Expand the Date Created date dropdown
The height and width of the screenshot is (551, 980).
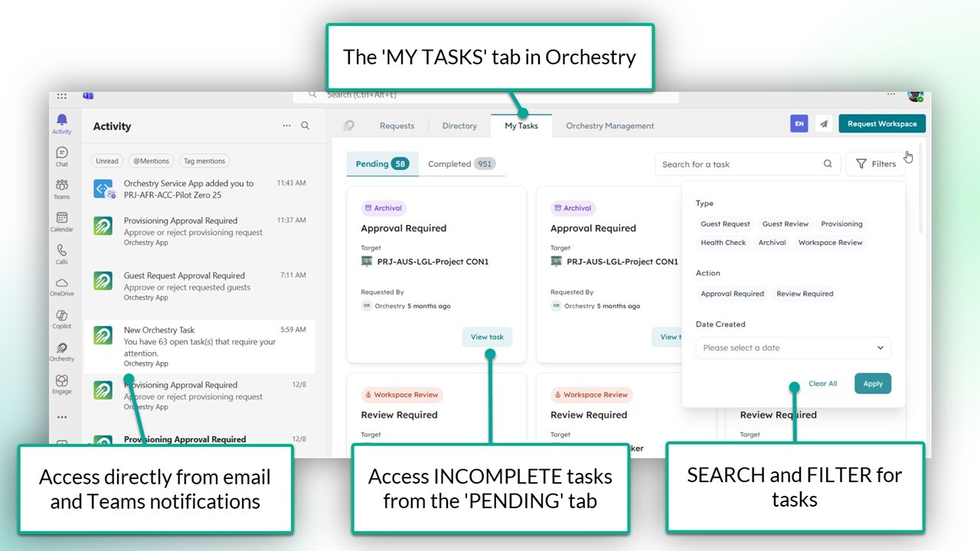tap(793, 348)
